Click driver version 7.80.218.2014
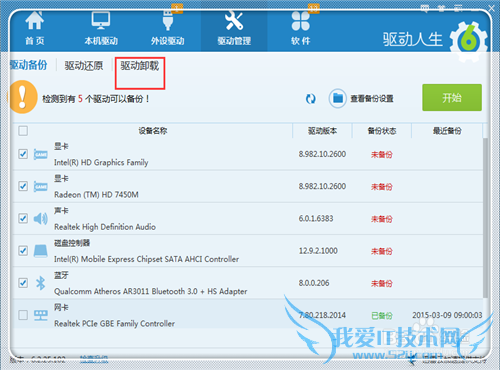This screenshot has width=500, height=370. pyautogui.click(x=322, y=315)
